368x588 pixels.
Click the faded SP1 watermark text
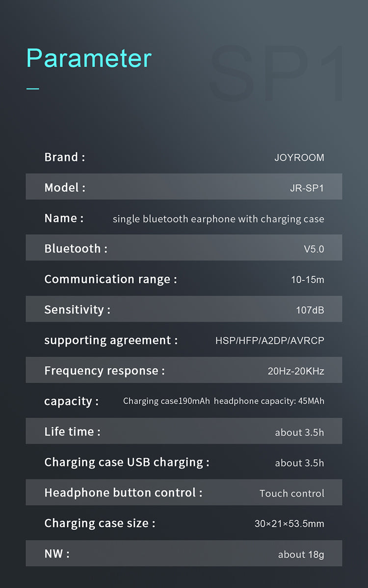tap(277, 73)
